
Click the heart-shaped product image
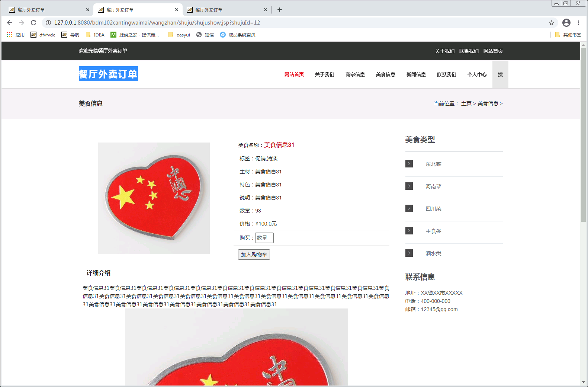point(154,198)
